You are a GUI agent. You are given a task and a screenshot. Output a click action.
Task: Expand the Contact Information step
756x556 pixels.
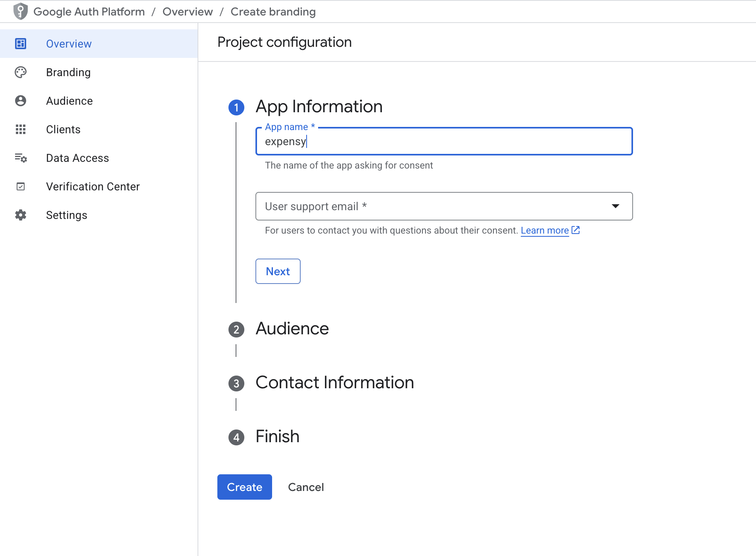334,382
